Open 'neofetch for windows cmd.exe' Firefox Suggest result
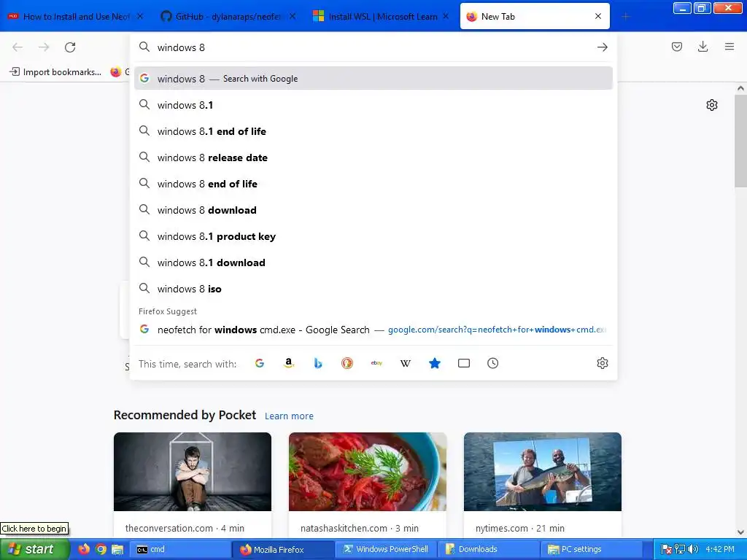Screen dimensions: 747x560 [x=373, y=330]
